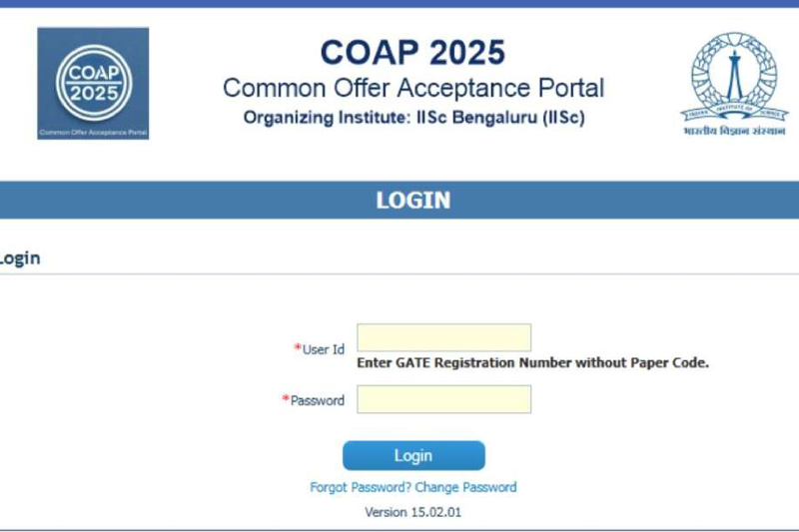Screen dimensions: 799x532
Task: Click the Organizing Institute: IISc Bengaluru text
Action: coord(412,117)
